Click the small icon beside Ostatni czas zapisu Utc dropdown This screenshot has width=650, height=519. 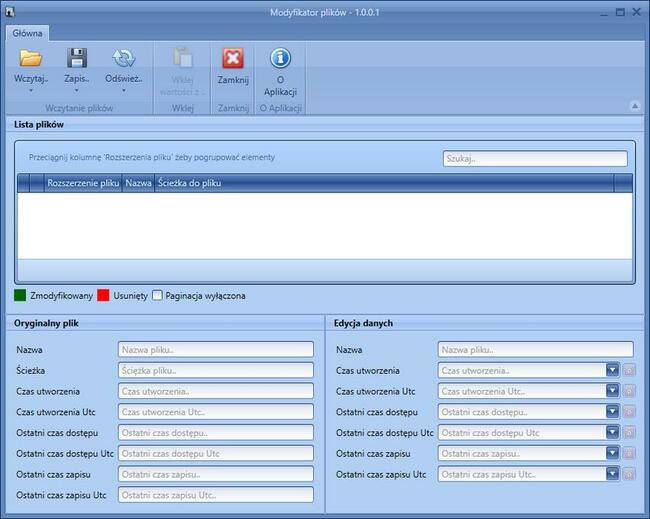point(629,474)
